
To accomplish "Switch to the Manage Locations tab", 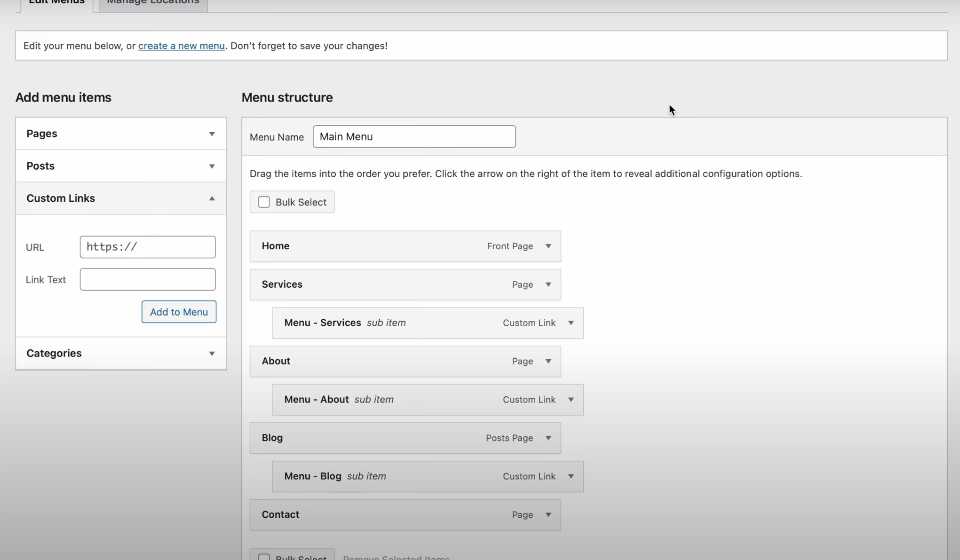I will pyautogui.click(x=153, y=3).
